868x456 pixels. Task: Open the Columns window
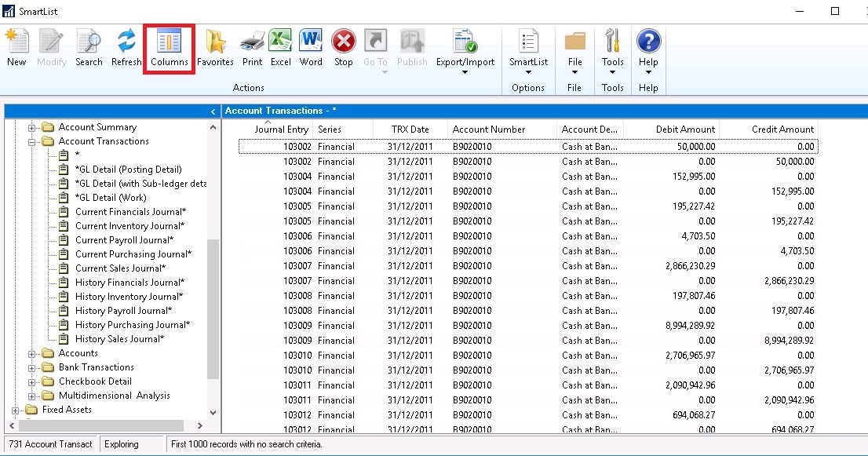coord(169,47)
